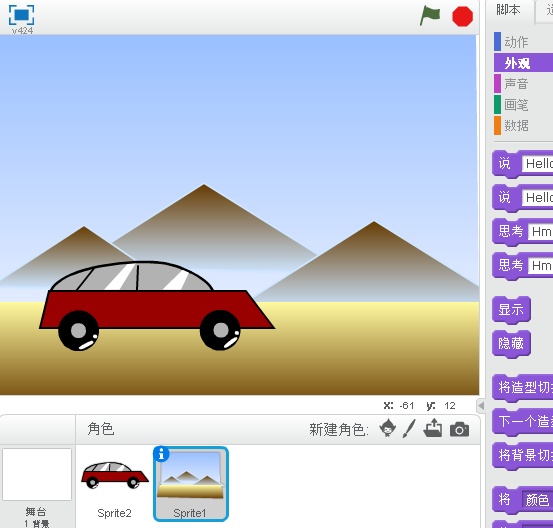Open the 动作 motion block category

tap(523, 42)
